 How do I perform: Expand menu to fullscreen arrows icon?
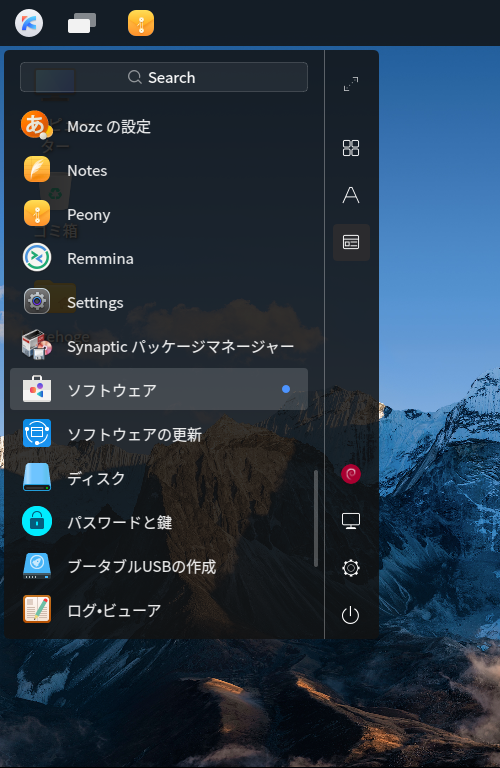pyautogui.click(x=351, y=84)
